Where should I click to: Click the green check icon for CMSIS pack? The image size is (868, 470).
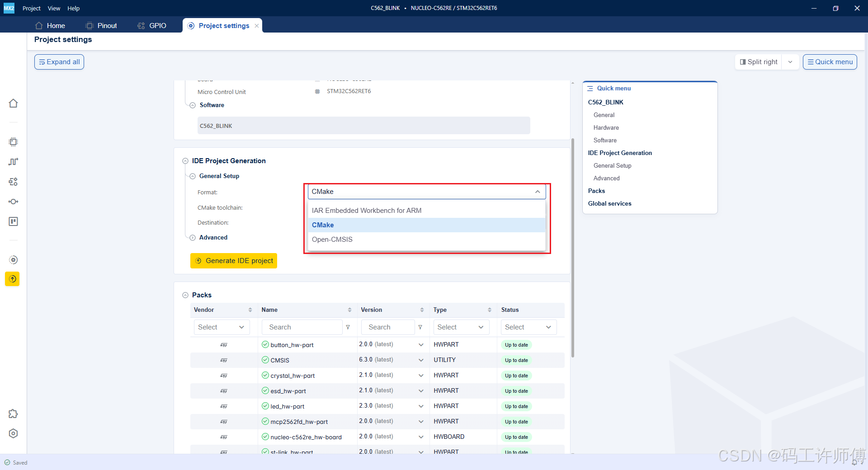click(x=265, y=360)
